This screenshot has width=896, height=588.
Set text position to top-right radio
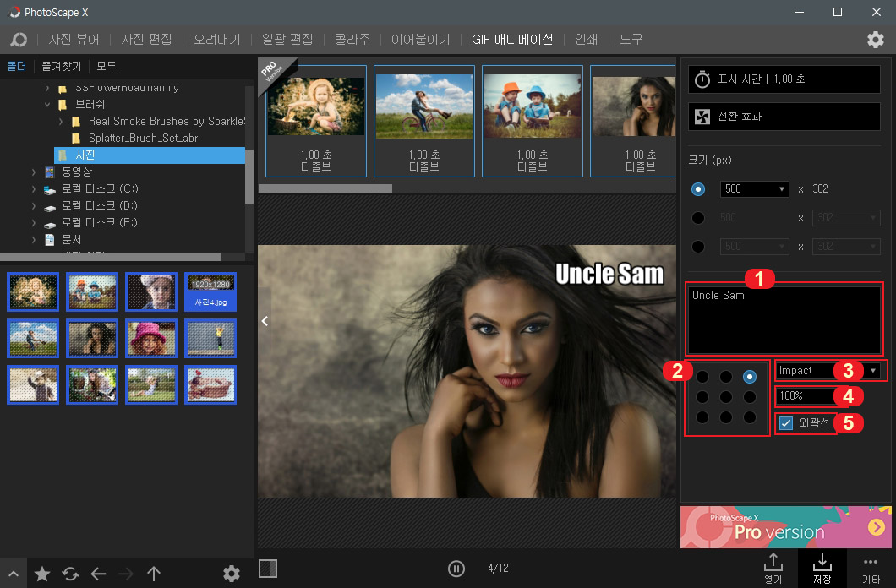click(x=750, y=377)
